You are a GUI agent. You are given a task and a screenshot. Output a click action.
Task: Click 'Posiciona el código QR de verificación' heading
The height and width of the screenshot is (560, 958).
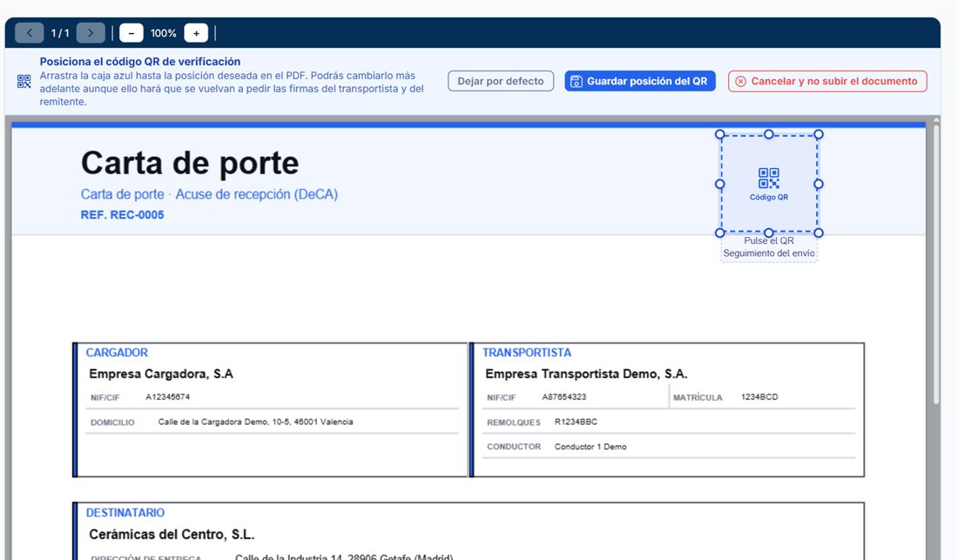pos(140,62)
